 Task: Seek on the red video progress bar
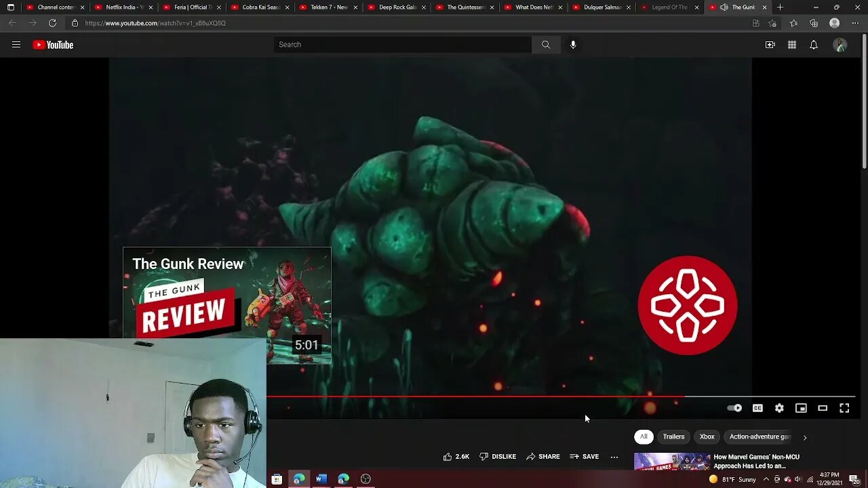(560, 396)
